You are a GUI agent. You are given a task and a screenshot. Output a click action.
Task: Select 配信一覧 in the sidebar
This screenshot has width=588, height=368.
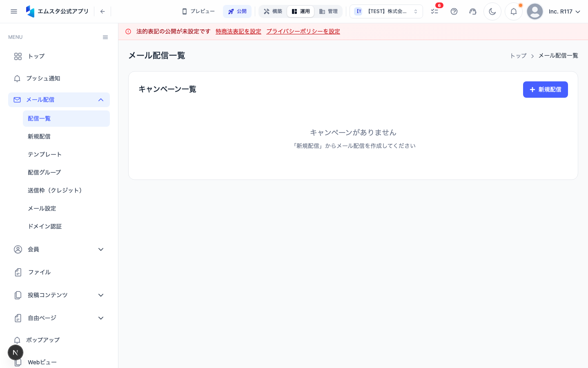pos(66,119)
